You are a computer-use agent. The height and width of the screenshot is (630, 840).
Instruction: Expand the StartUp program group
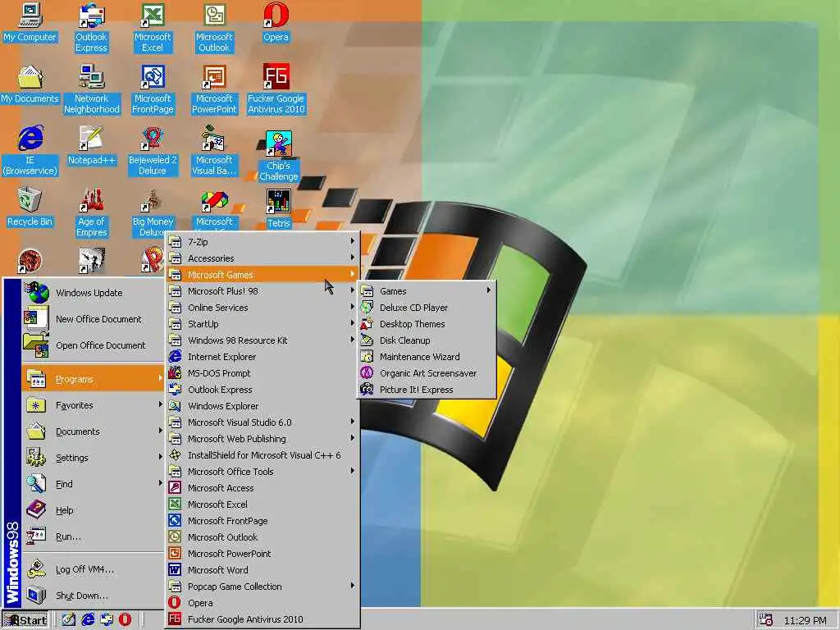click(262, 323)
